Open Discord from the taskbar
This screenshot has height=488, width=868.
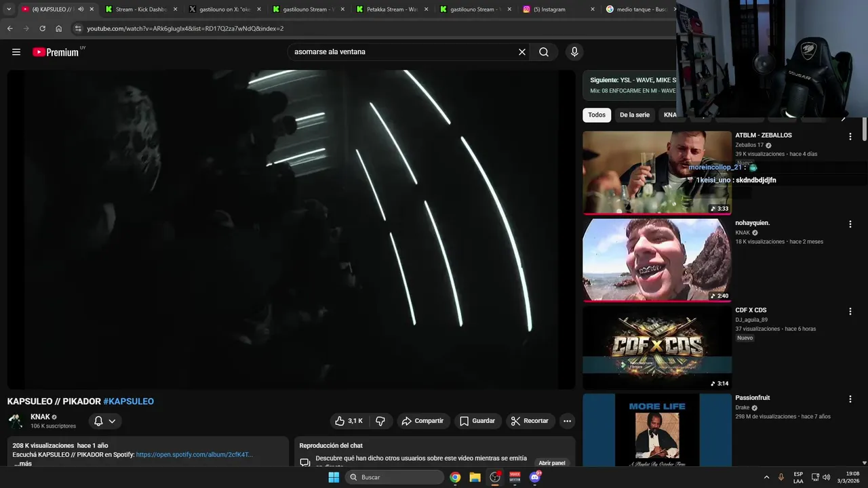(x=535, y=477)
